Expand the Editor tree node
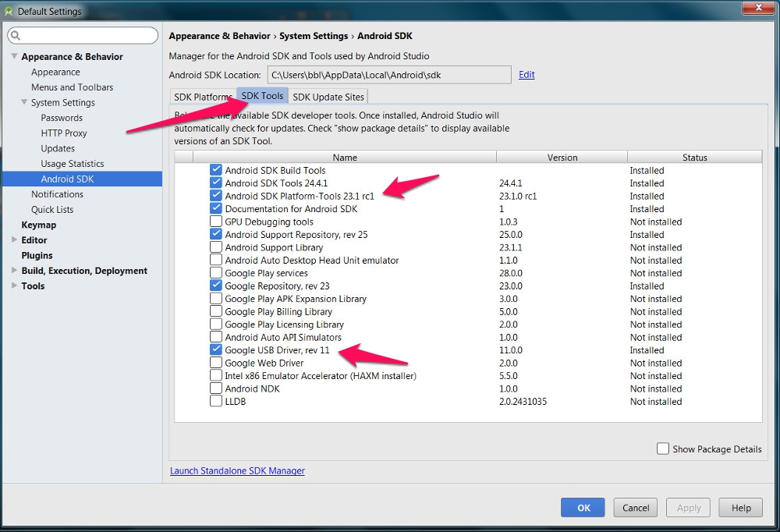The width and height of the screenshot is (780, 532). (x=14, y=240)
